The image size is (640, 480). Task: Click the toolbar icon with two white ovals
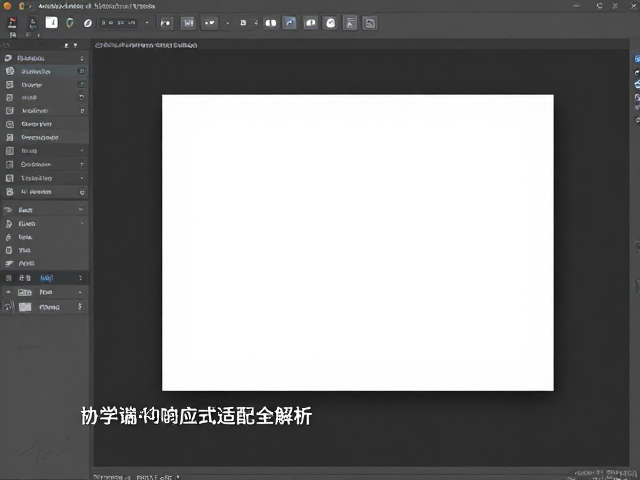(x=270, y=23)
